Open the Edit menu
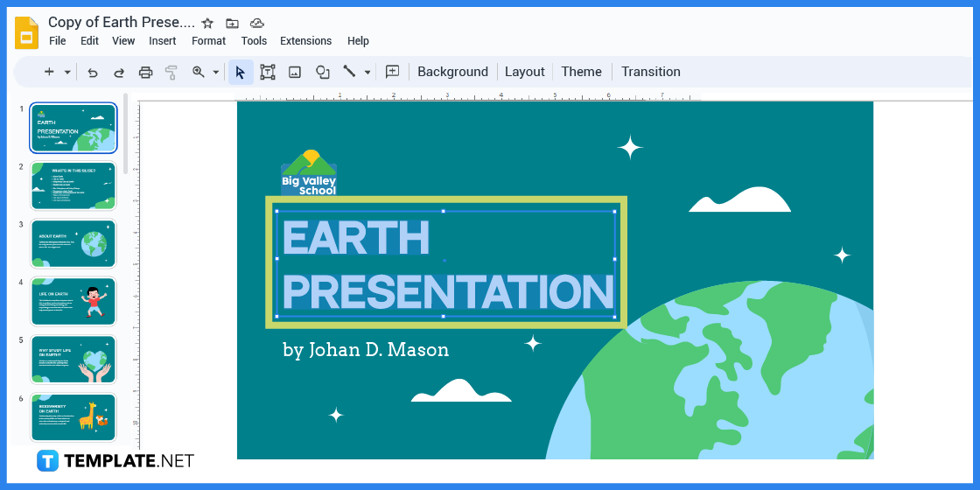 [x=89, y=40]
